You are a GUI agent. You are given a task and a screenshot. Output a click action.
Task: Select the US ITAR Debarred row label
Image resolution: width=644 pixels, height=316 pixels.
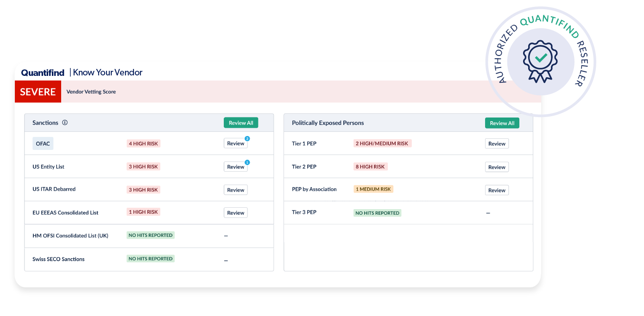tap(54, 189)
